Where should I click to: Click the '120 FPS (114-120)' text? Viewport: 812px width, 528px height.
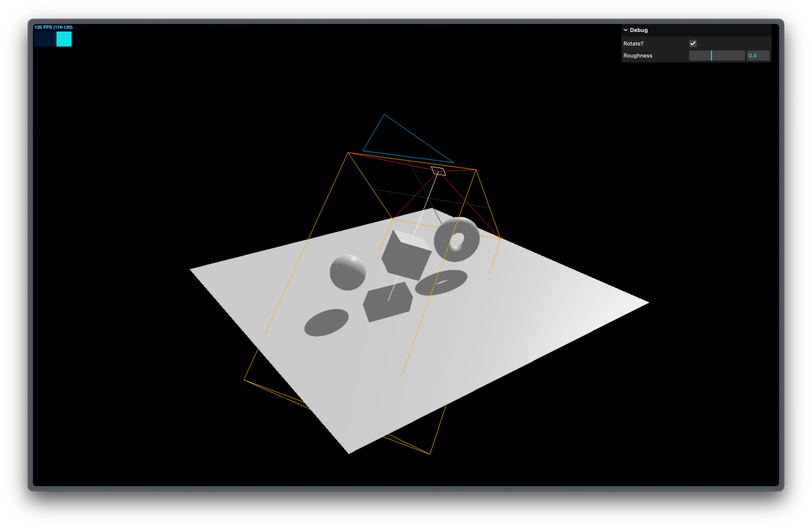coord(53,27)
